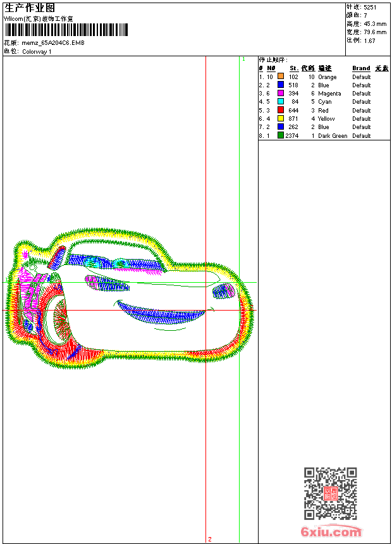This screenshot has height=544, width=392.
Task: Pick the Cyan color swatch
Action: coord(281,101)
